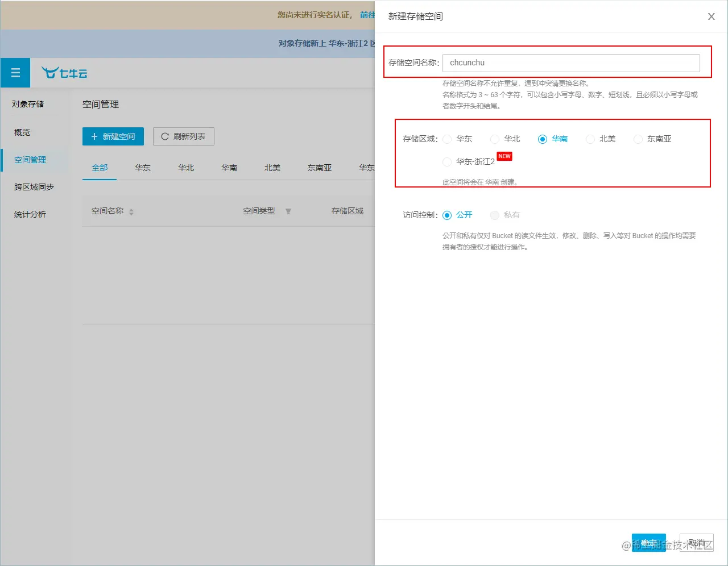
Task: Choose 公开 access control
Action: click(447, 215)
